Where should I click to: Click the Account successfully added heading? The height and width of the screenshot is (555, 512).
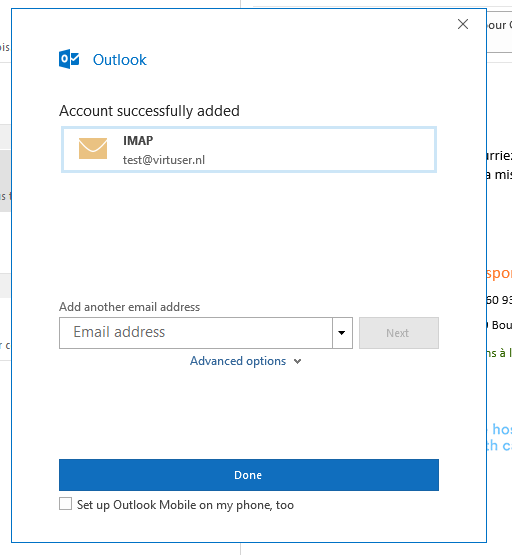pyautogui.click(x=149, y=111)
